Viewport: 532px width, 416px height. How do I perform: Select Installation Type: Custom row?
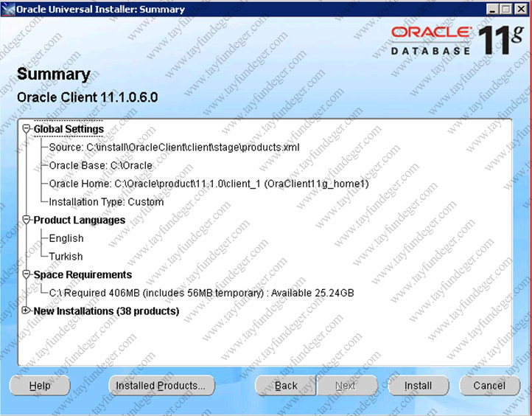tap(106, 201)
